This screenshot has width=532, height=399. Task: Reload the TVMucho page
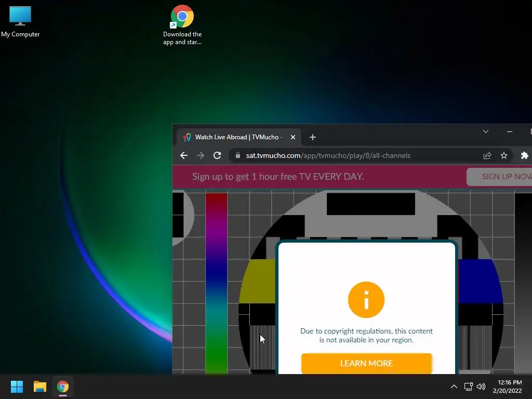(x=217, y=155)
